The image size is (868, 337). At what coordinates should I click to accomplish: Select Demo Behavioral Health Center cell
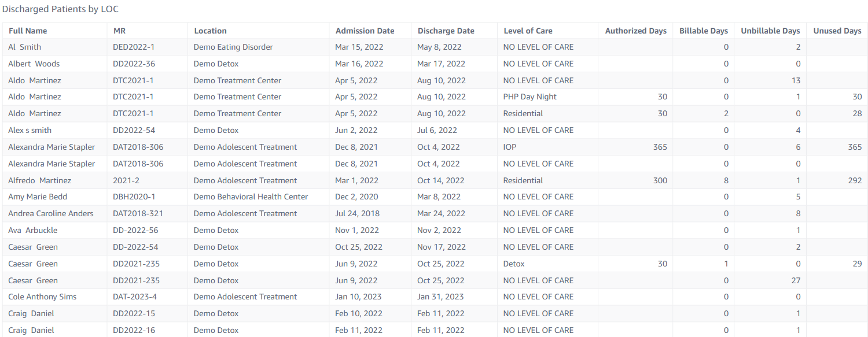[x=251, y=197]
